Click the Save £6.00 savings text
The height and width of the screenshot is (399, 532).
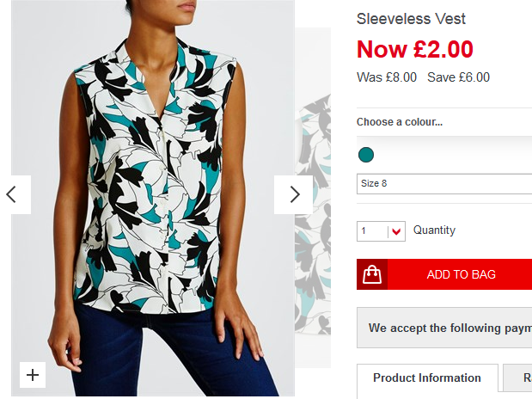tap(458, 77)
